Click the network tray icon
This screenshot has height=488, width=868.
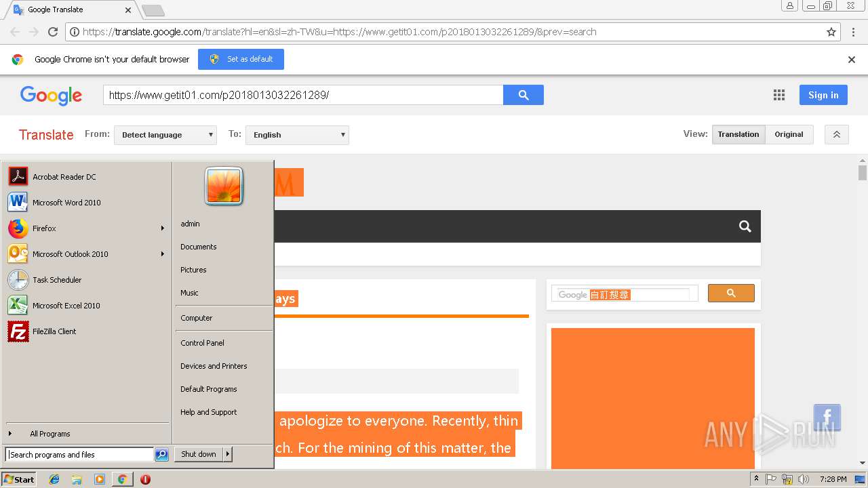(x=787, y=479)
